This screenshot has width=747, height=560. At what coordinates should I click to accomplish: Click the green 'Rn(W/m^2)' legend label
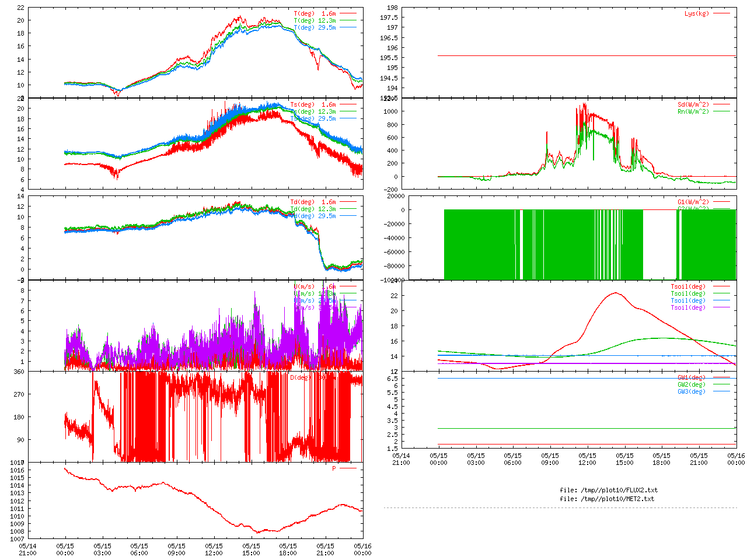coord(693,111)
